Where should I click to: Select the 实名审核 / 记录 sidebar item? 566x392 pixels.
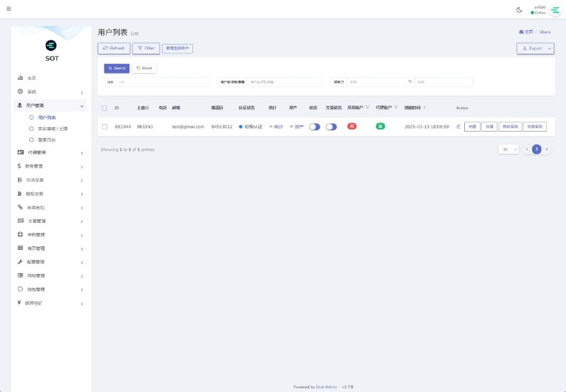pos(52,129)
